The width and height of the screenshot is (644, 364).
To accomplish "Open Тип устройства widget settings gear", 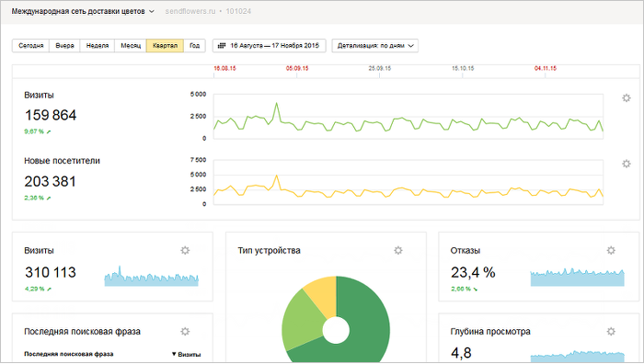I will [x=398, y=250].
